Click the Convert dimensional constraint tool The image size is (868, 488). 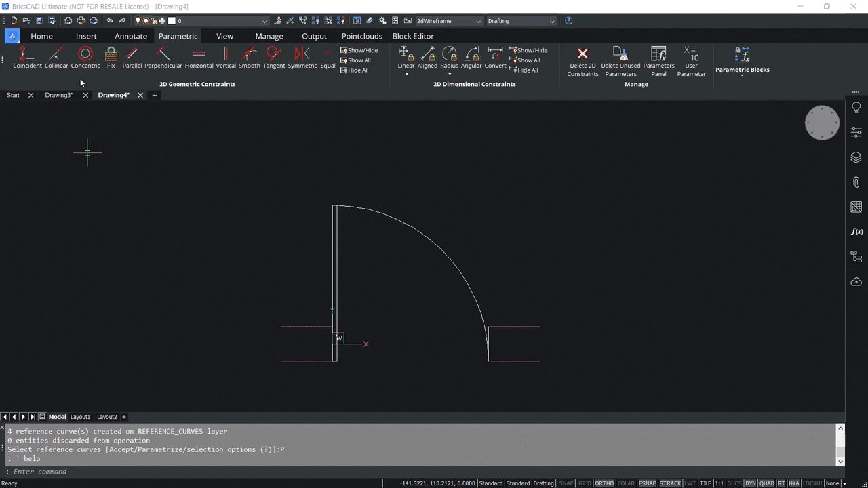[496, 58]
